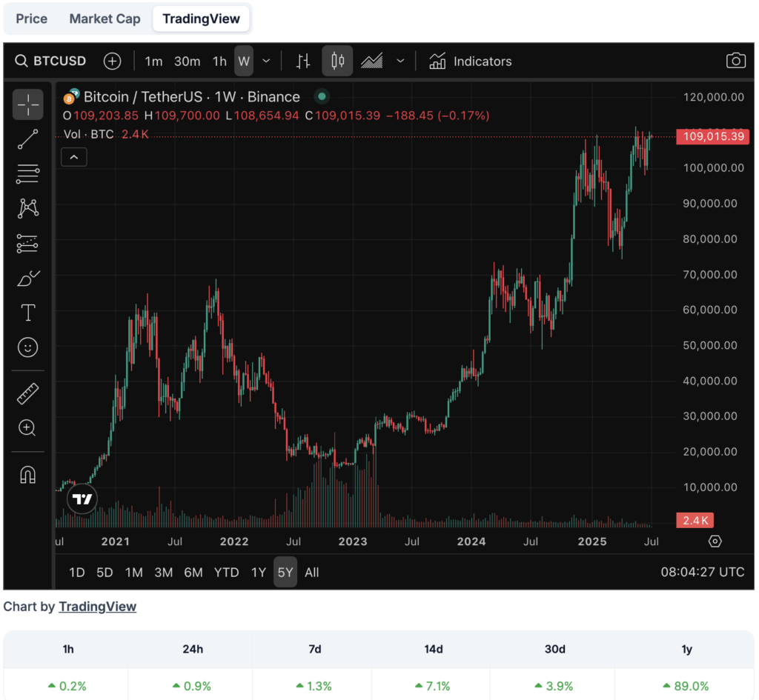
Task: Select candlestick chart style
Action: tap(337, 61)
